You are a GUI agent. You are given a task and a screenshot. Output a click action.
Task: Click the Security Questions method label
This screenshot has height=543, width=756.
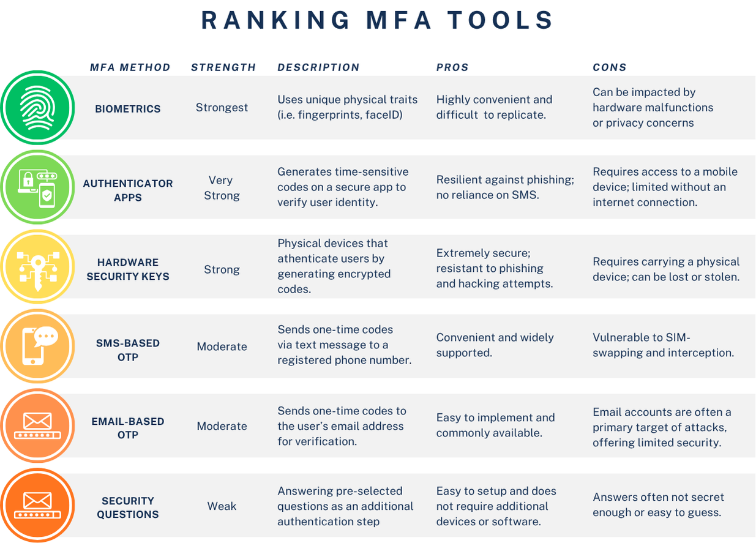click(128, 507)
